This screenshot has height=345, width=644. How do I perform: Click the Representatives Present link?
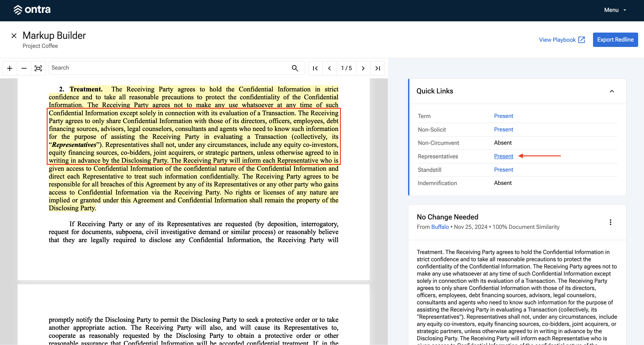coord(503,156)
